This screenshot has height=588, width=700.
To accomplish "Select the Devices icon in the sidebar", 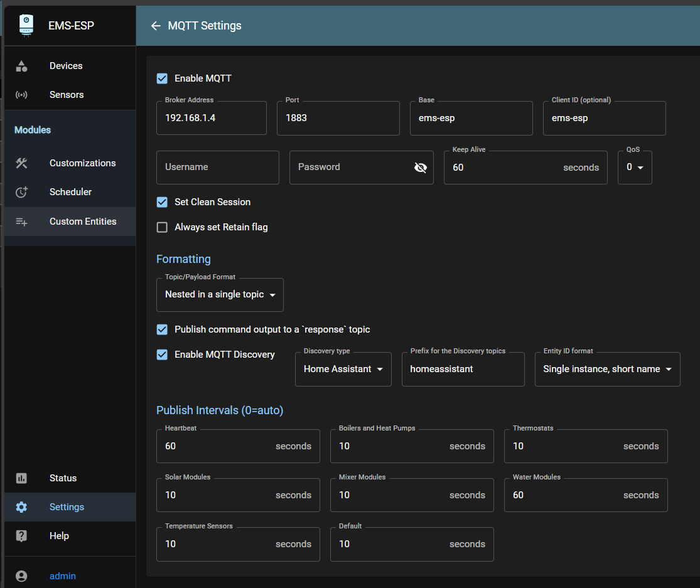I will [x=21, y=65].
